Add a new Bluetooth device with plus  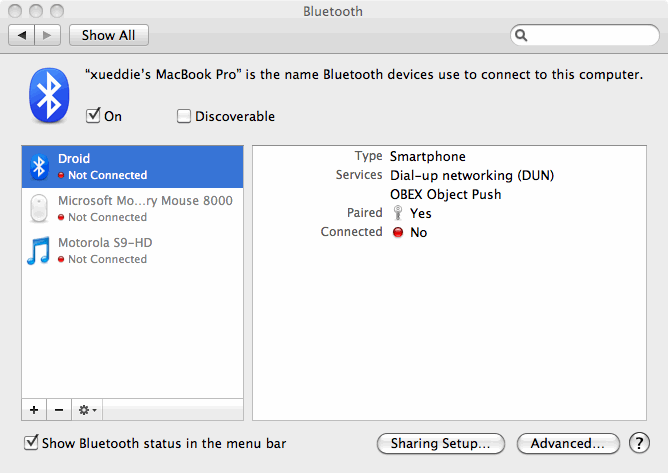point(34,410)
